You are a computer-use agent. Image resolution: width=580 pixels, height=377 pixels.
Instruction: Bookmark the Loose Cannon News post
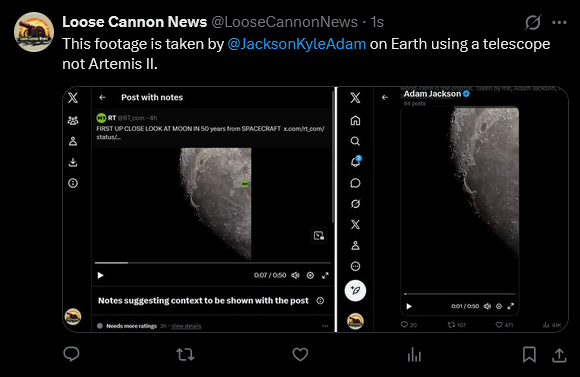pos(529,354)
